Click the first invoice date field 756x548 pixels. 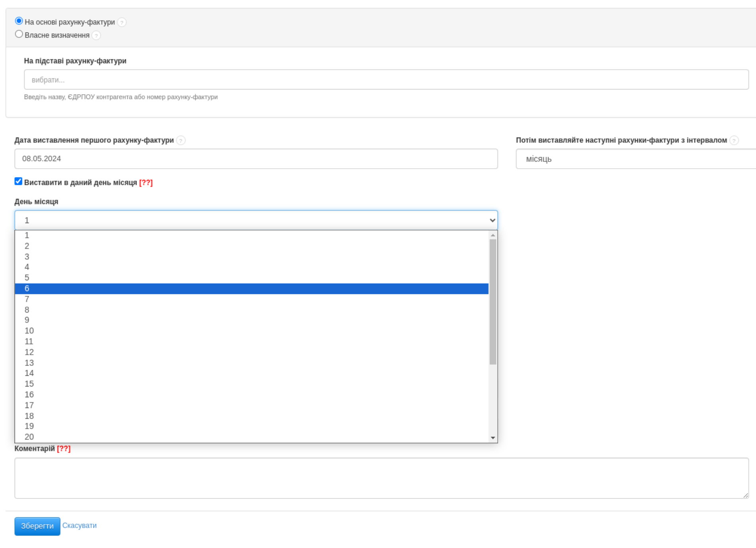pos(256,159)
